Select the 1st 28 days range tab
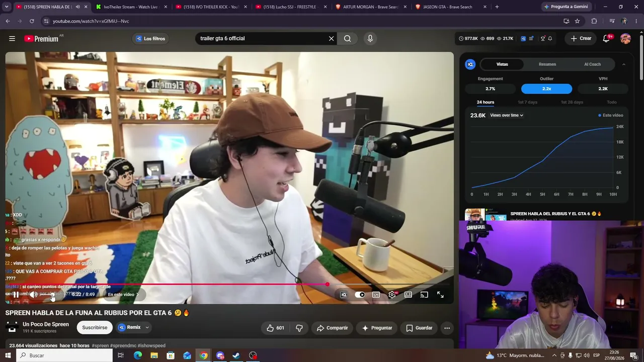The width and height of the screenshot is (644, 362). [572, 102]
